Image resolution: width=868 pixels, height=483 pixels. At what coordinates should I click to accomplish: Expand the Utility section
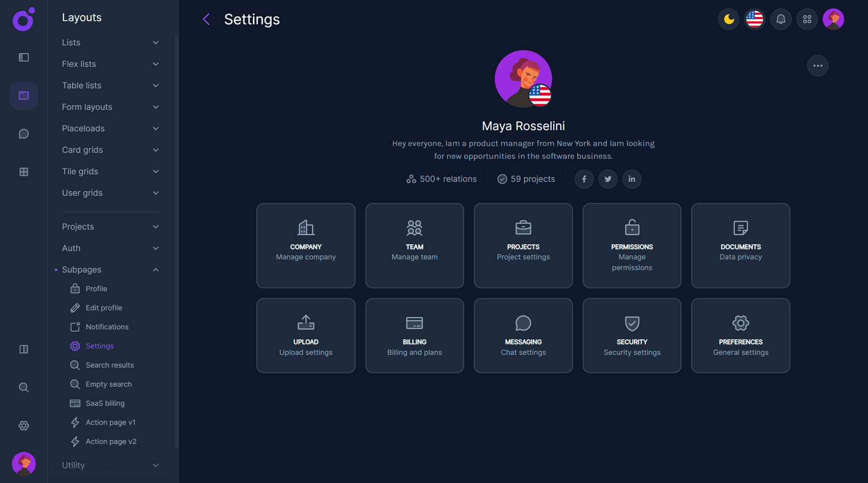pos(110,465)
